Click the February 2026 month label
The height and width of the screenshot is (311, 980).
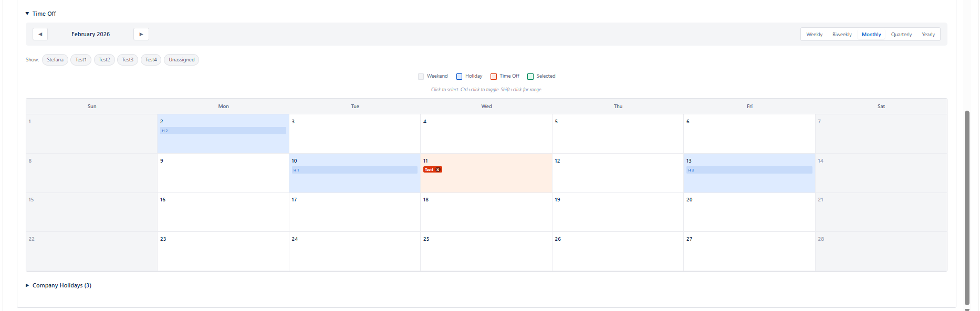coord(91,34)
